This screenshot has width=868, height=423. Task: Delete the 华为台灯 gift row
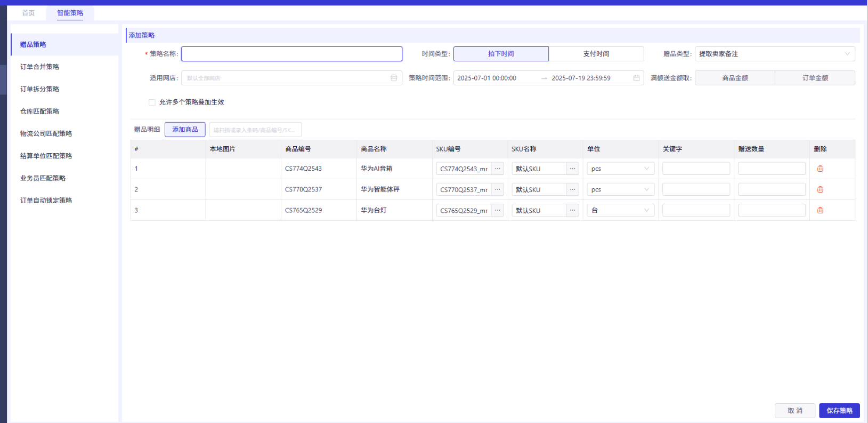click(x=820, y=210)
